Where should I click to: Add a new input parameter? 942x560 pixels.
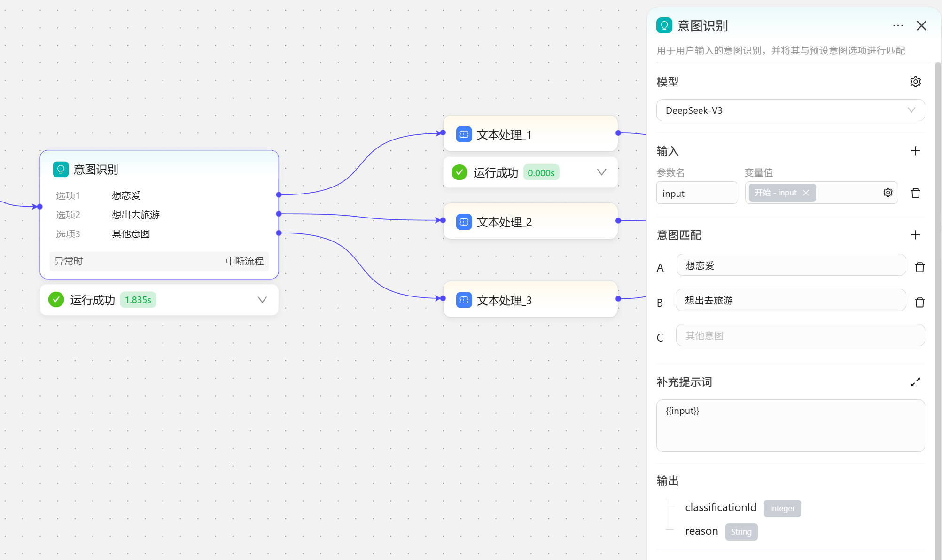(x=915, y=151)
